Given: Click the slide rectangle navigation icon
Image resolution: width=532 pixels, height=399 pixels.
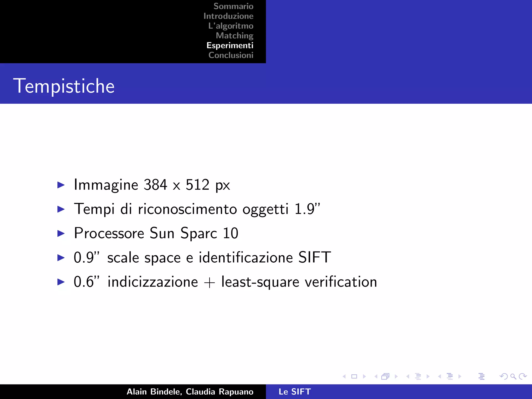Looking at the screenshot, I should point(354,376).
